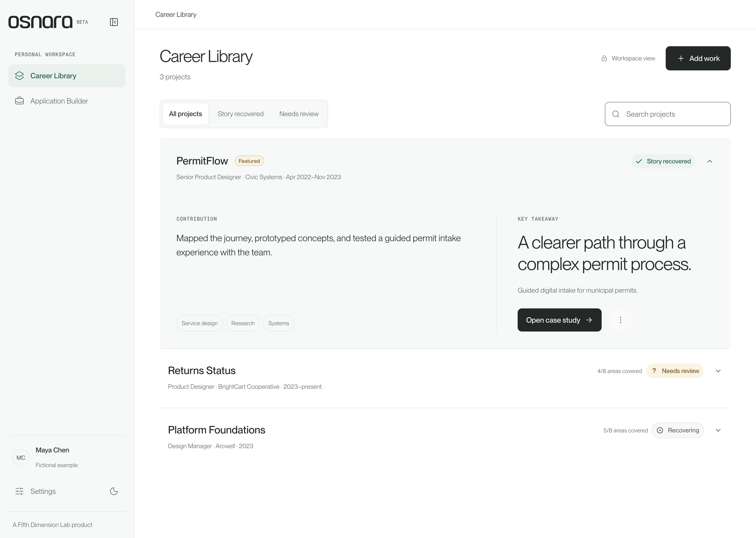This screenshot has width=756, height=538.
Task: Click the checkmark on Story recovered badge
Action: [x=639, y=161]
